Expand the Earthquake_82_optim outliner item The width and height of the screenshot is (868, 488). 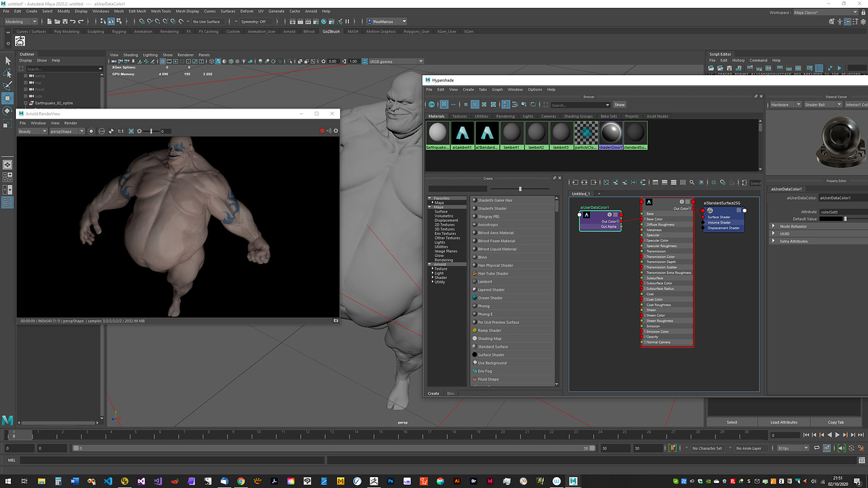point(26,103)
